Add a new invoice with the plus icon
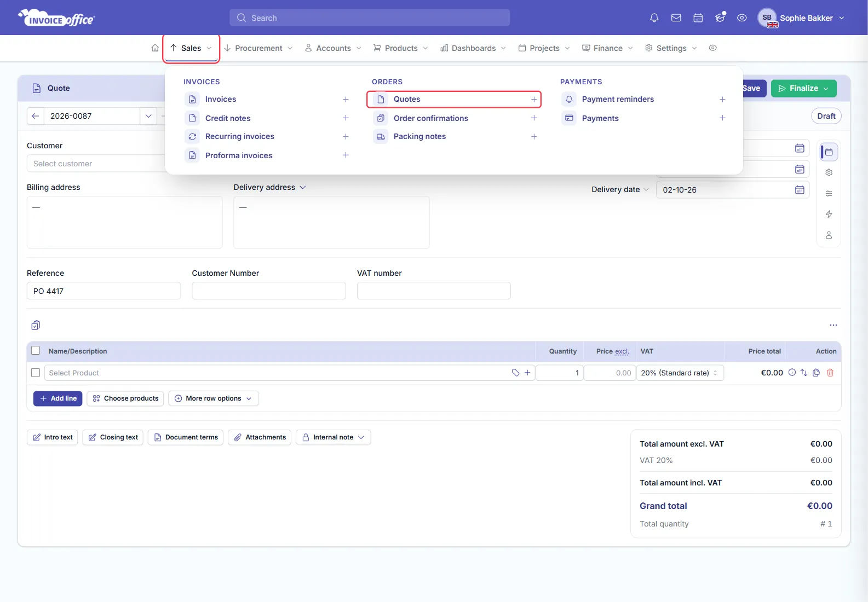Viewport: 868px width, 602px height. pos(346,99)
